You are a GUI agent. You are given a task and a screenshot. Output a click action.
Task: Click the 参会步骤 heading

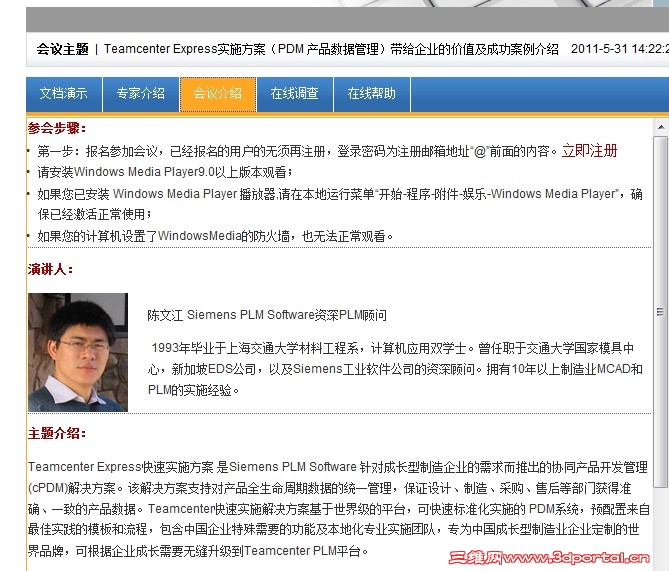click(57, 128)
